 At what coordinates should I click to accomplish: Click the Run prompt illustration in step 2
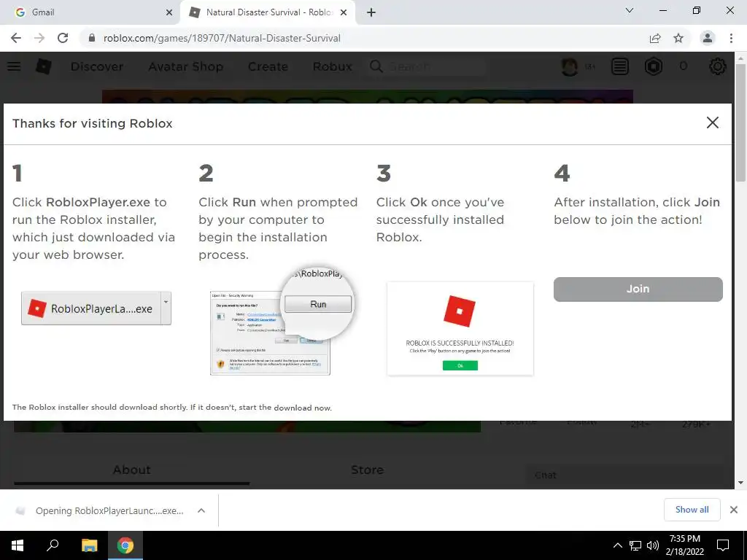pyautogui.click(x=282, y=322)
